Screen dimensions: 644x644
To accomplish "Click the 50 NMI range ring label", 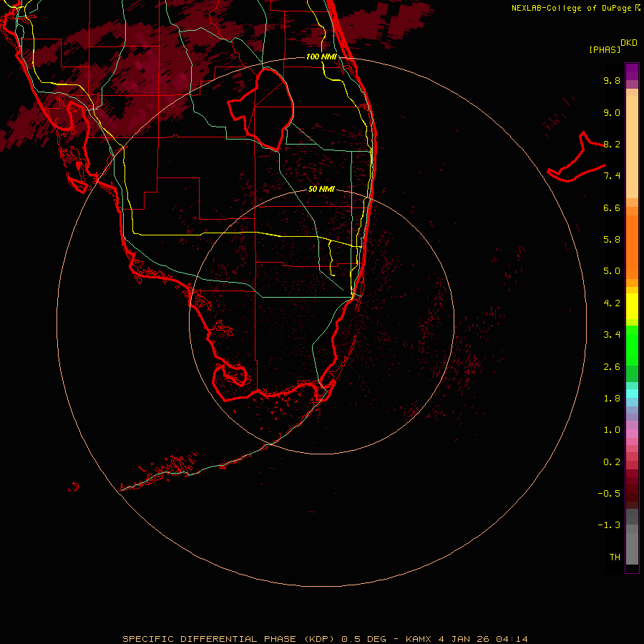I will 321,189.
